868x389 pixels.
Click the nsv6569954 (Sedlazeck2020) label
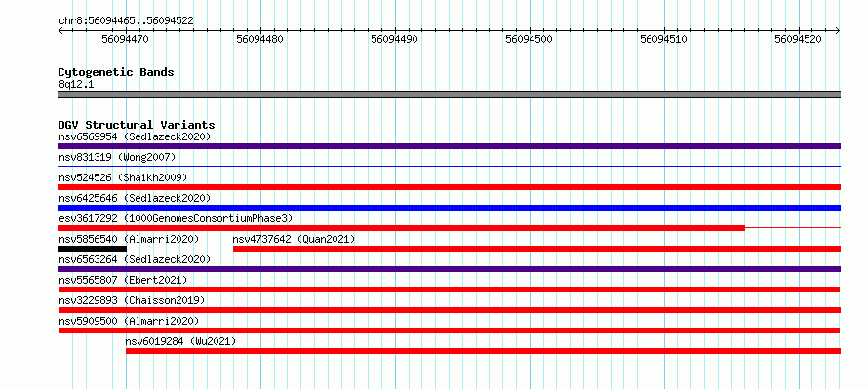point(135,136)
